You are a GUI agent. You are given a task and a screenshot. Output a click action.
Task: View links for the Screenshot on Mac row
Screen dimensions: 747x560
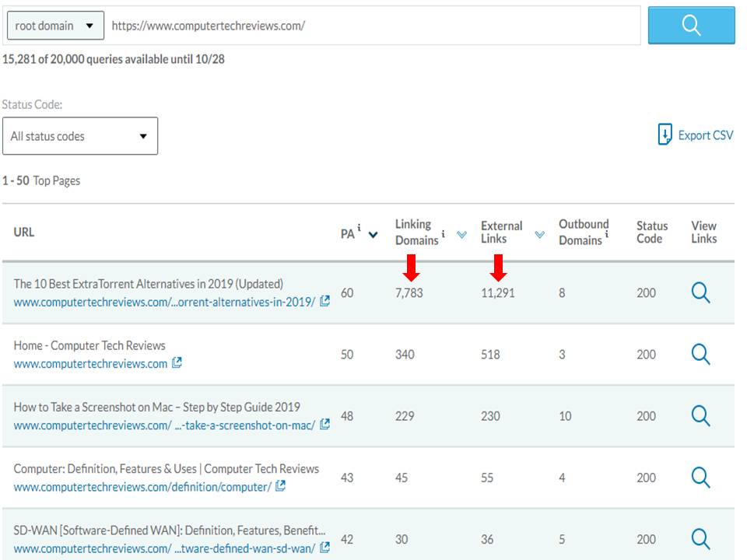701,415
